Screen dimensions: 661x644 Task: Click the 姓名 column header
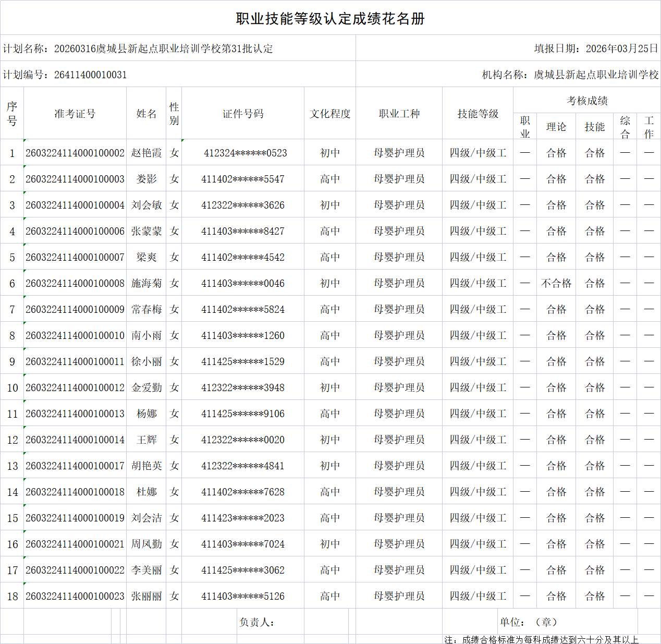[x=146, y=113]
